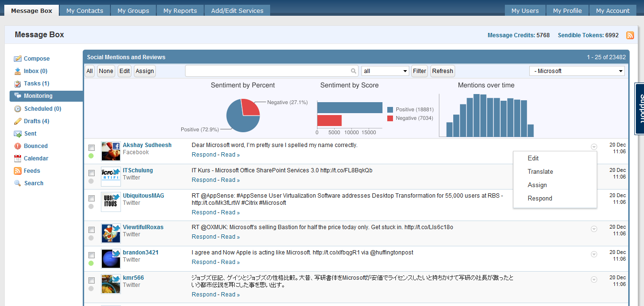
Task: Click the magnifier icon inside search box
Action: (x=354, y=71)
